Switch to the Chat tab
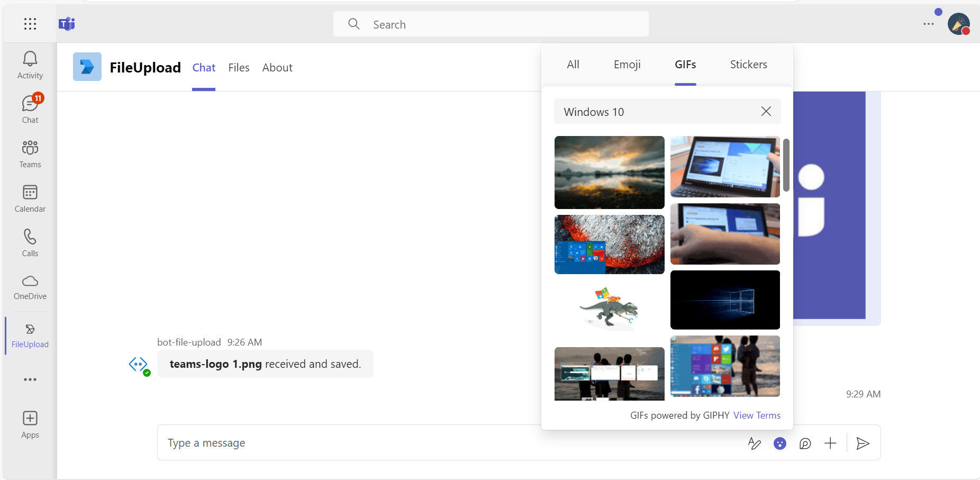This screenshot has height=480, width=980. pos(204,68)
